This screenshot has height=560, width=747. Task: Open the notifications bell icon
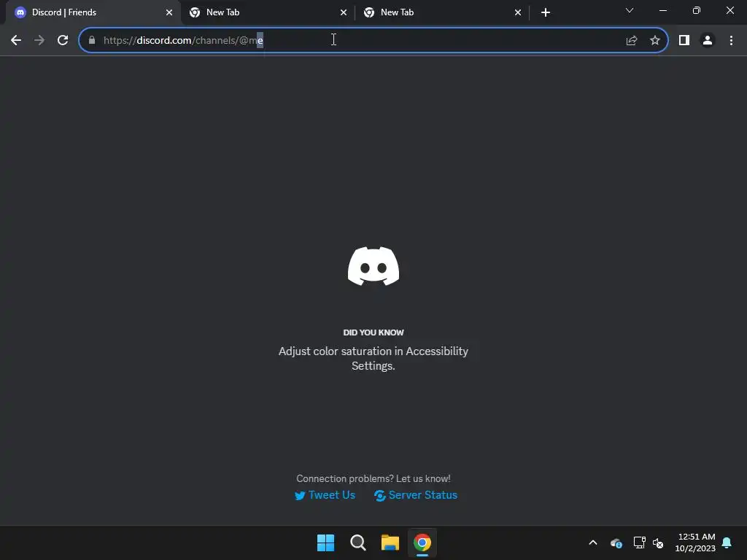click(727, 542)
